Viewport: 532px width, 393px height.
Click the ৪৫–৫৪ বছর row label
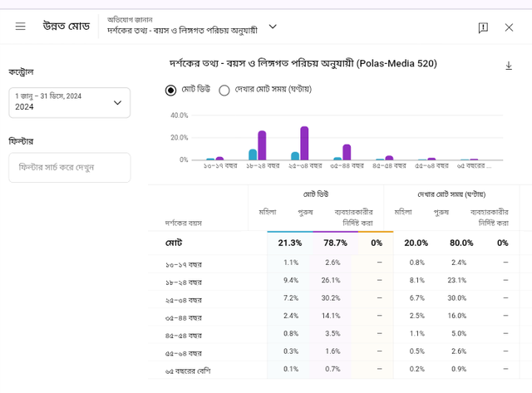coord(184,335)
